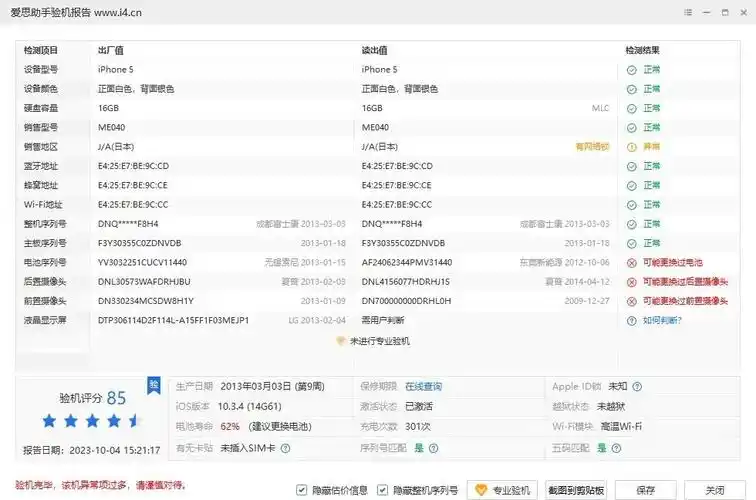
Task: Toggle the 隐藏整机序列号 checkbox
Action: coord(382,490)
